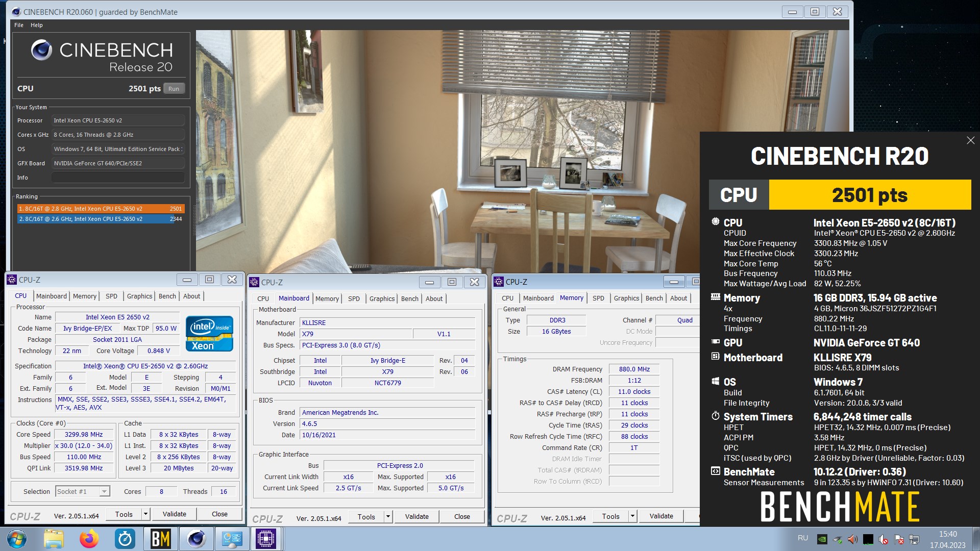The height and width of the screenshot is (551, 980).
Task: Open Mainboard tab in right CPU-Z
Action: click(538, 298)
